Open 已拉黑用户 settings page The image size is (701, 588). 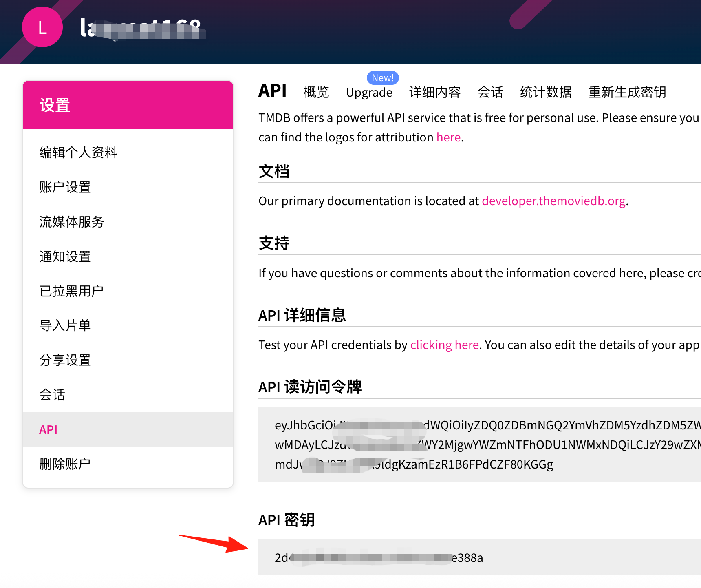(x=71, y=291)
